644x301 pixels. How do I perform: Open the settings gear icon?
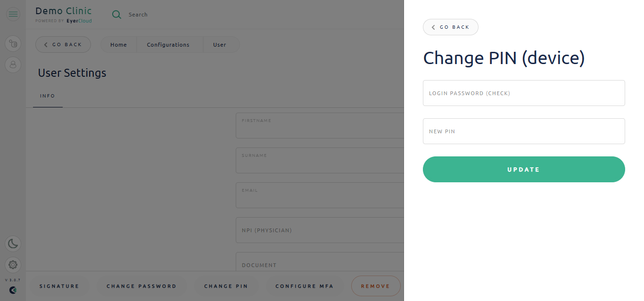pos(13,265)
